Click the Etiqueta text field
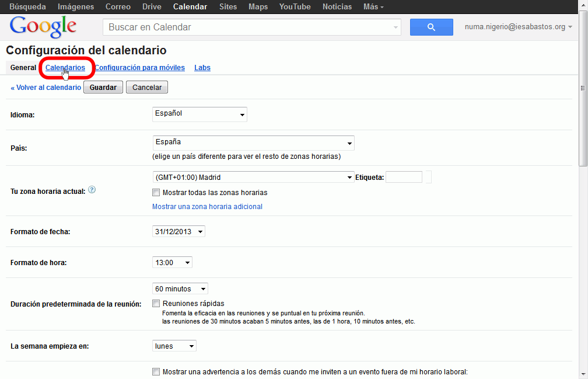Image resolution: width=588 pixels, height=379 pixels. pyautogui.click(x=404, y=177)
